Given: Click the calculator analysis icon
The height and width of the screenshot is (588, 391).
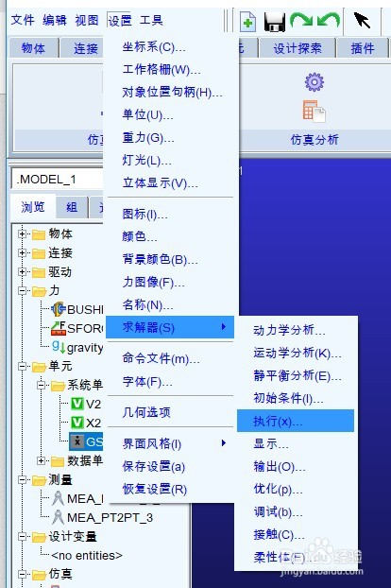Looking at the screenshot, I should point(314,111).
